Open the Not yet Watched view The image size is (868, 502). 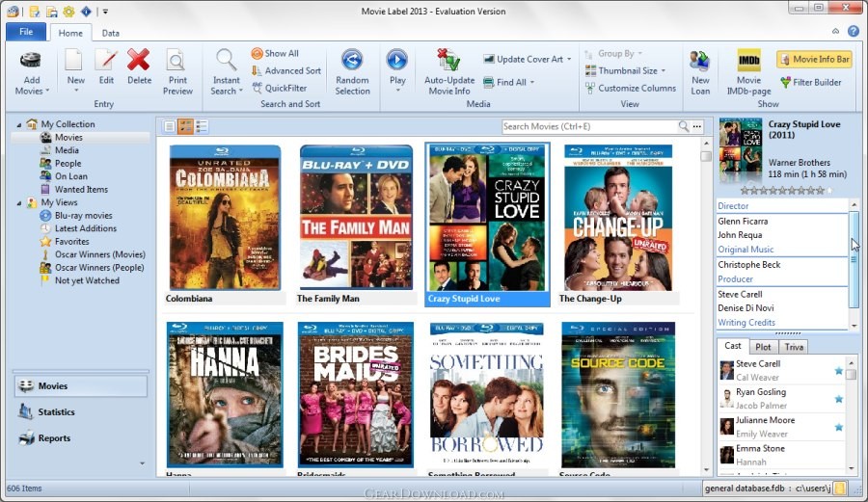coord(87,280)
